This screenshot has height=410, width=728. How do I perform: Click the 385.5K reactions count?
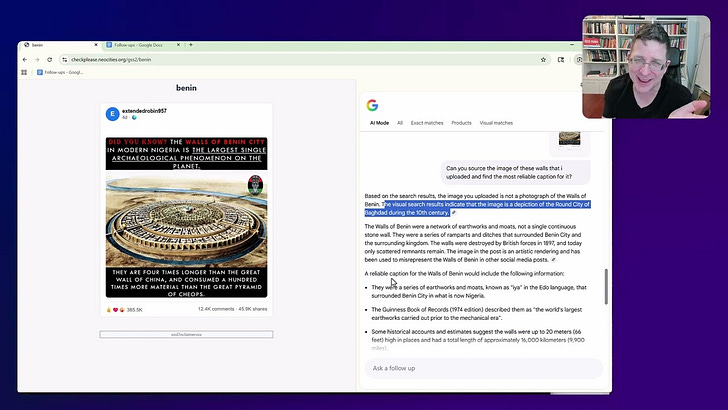[x=135, y=310]
